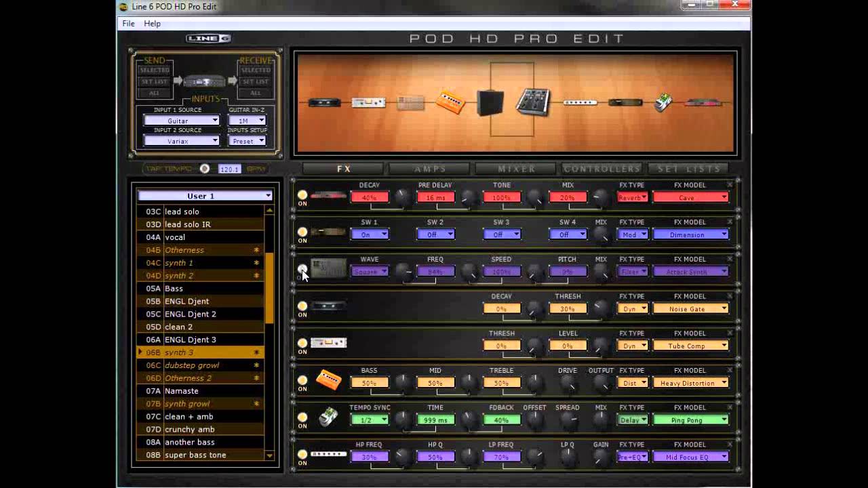868x488 pixels.
Task: Open the Input 1 Source Guitar dropdown
Action: tap(181, 121)
